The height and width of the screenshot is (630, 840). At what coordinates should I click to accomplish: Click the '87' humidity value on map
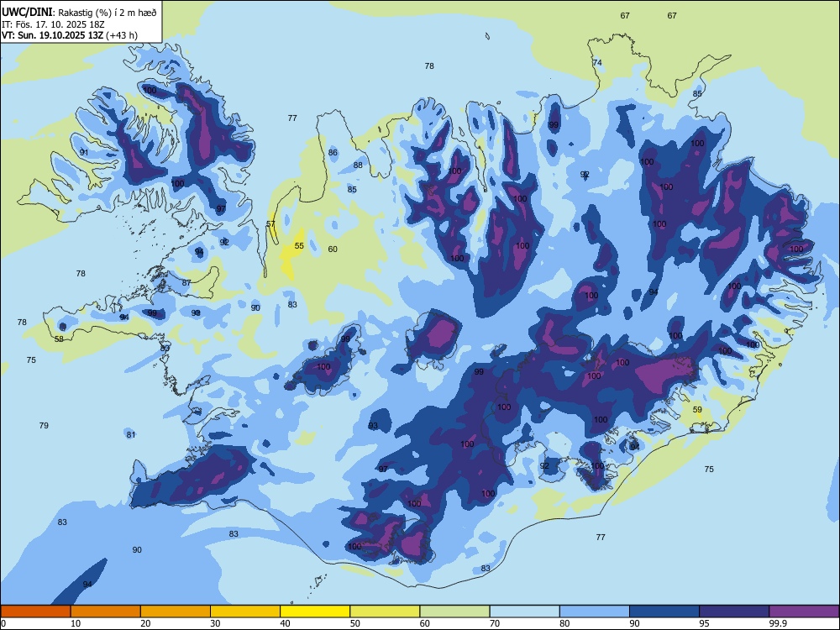pos(186,283)
